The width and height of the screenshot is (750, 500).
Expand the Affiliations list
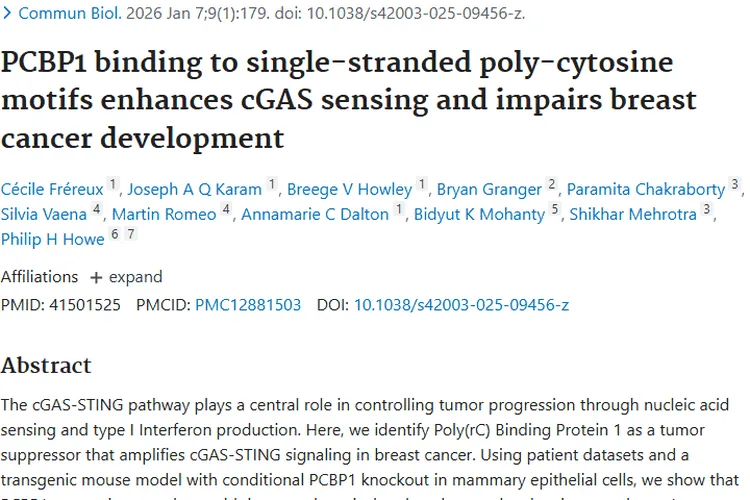pos(125,277)
